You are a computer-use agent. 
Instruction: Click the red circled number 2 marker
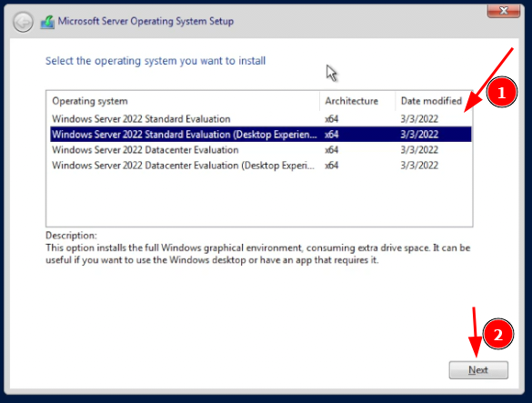point(498,334)
